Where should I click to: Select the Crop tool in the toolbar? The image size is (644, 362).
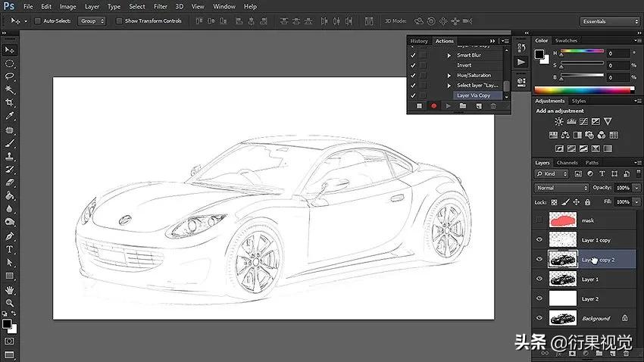(9, 102)
